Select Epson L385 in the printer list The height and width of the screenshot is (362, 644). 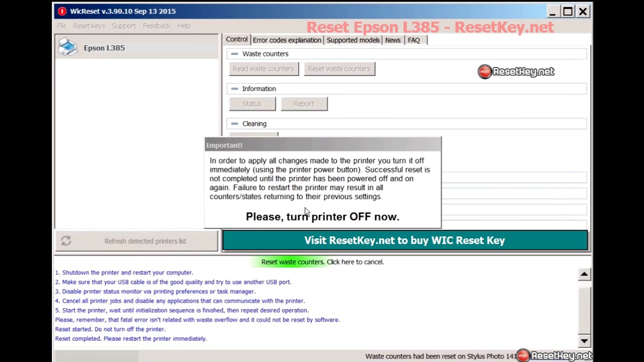tap(137, 48)
